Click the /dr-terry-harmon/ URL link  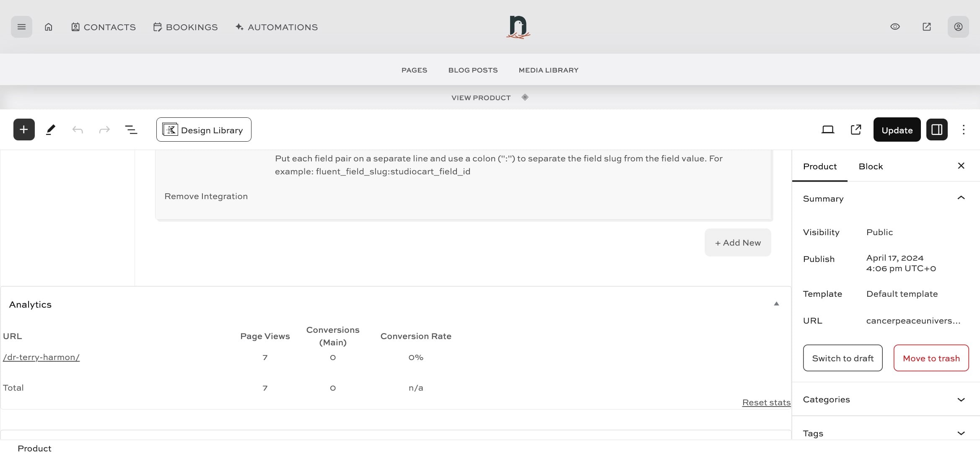coord(41,358)
